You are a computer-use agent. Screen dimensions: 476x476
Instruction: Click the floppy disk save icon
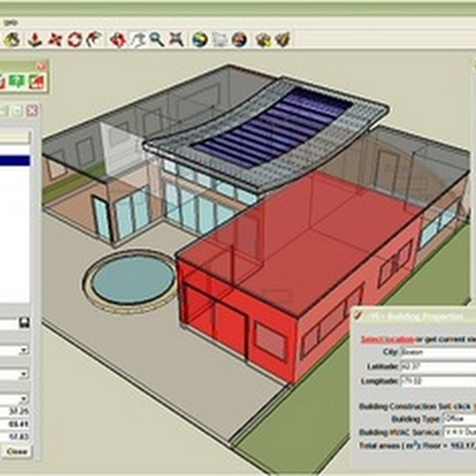click(x=24, y=322)
